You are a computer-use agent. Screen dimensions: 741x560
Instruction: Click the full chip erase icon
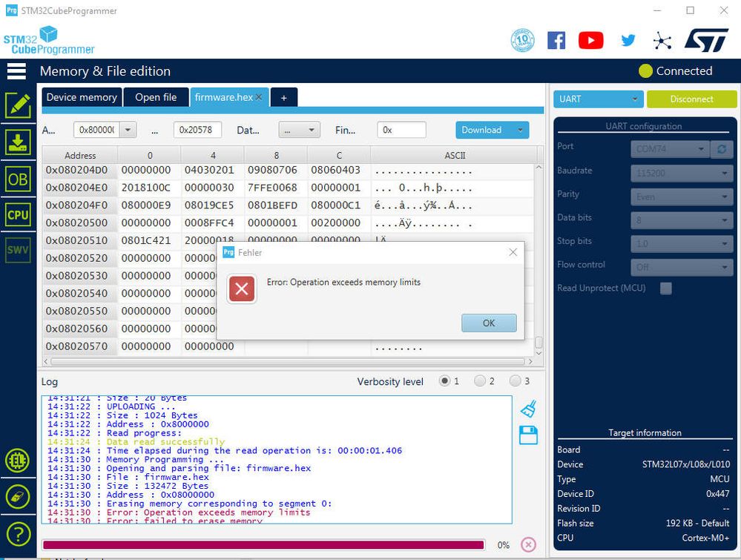18,497
